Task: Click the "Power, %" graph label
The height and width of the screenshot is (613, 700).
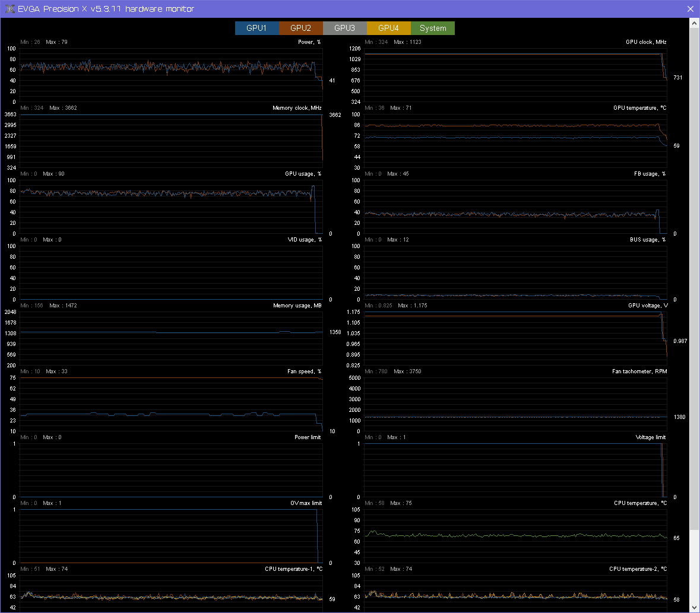Action: 309,42
